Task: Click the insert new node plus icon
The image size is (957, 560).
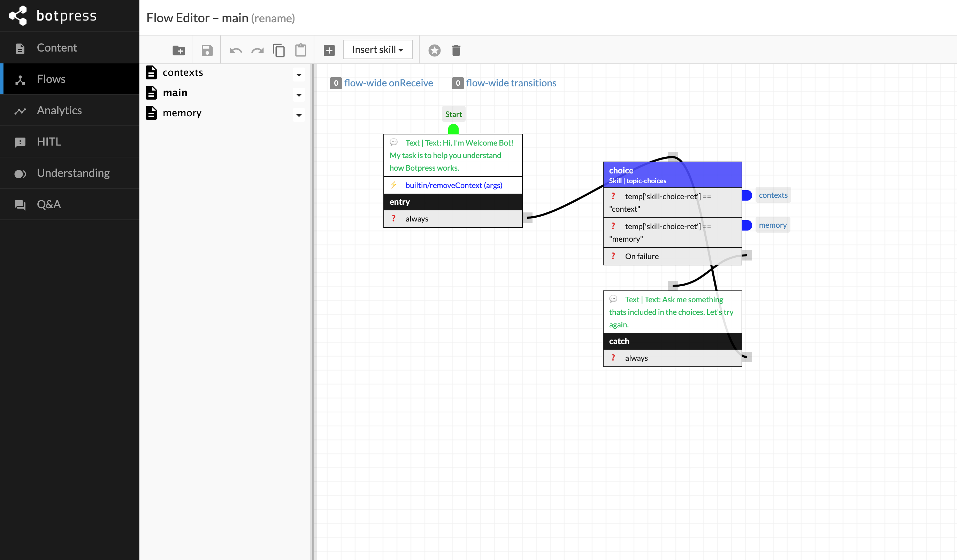Action: coord(329,50)
